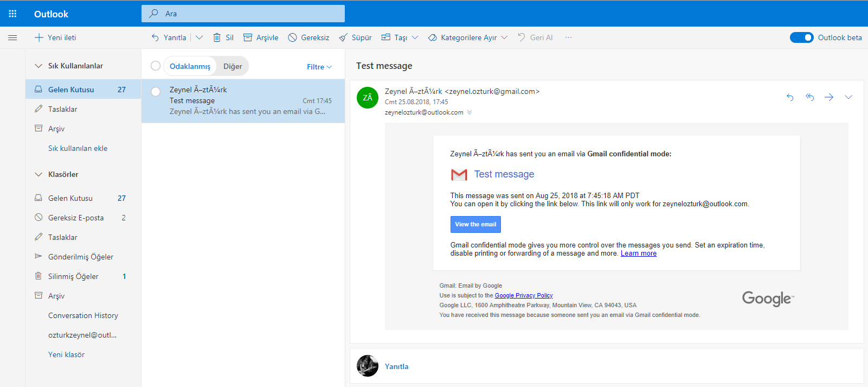
Task: Open the app launcher grid icon
Action: click(x=12, y=14)
